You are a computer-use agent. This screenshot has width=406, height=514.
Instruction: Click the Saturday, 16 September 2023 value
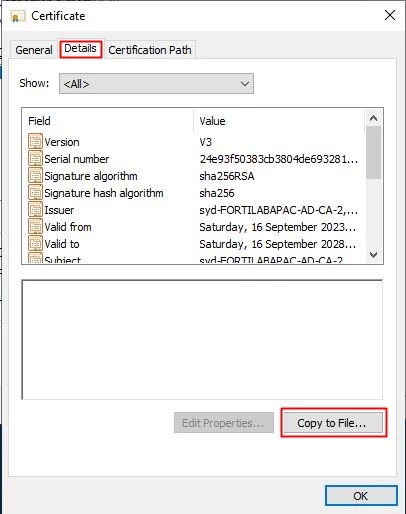tap(278, 227)
